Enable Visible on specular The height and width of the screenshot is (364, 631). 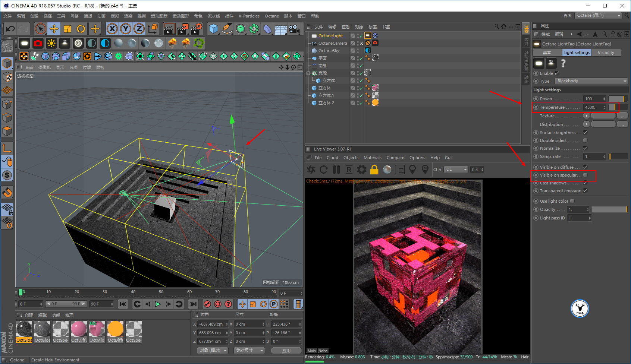[585, 175]
